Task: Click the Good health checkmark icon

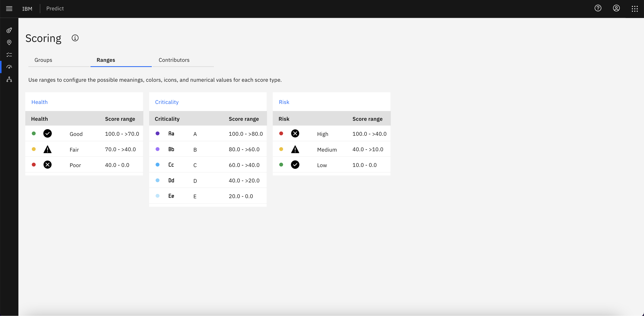Action: 48,133
